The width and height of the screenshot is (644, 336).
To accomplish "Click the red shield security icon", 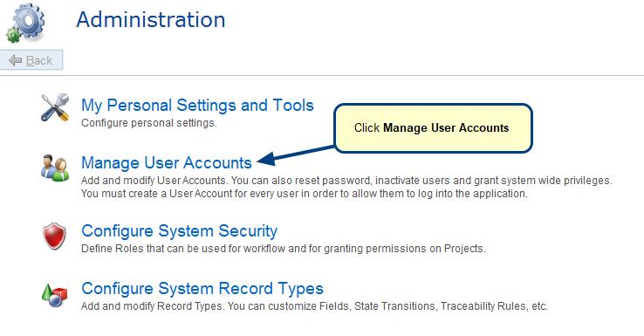I will tap(54, 237).
